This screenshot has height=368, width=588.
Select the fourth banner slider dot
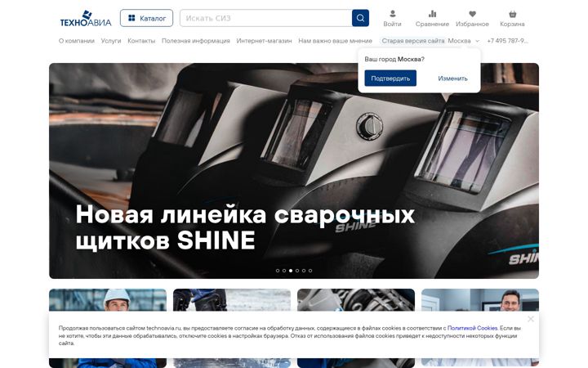[297, 271]
